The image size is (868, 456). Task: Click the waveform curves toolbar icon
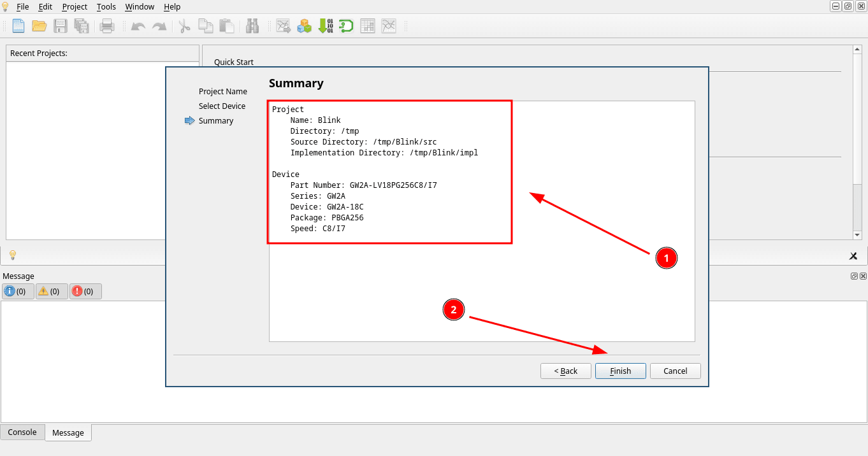click(x=389, y=26)
